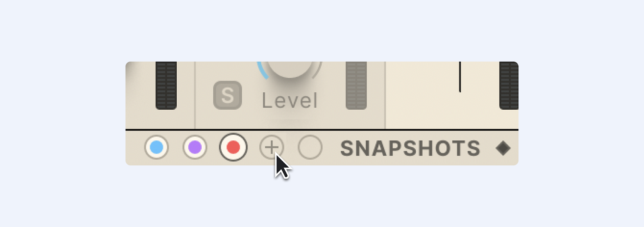644x227 pixels.
Task: Click the dark meter at far right edge
Action: pos(509,85)
